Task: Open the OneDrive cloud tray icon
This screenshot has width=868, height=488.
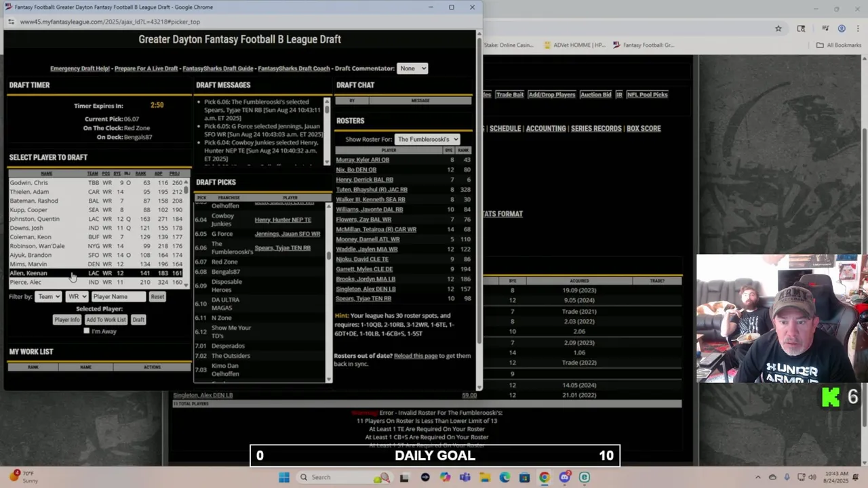Action: [x=772, y=477]
